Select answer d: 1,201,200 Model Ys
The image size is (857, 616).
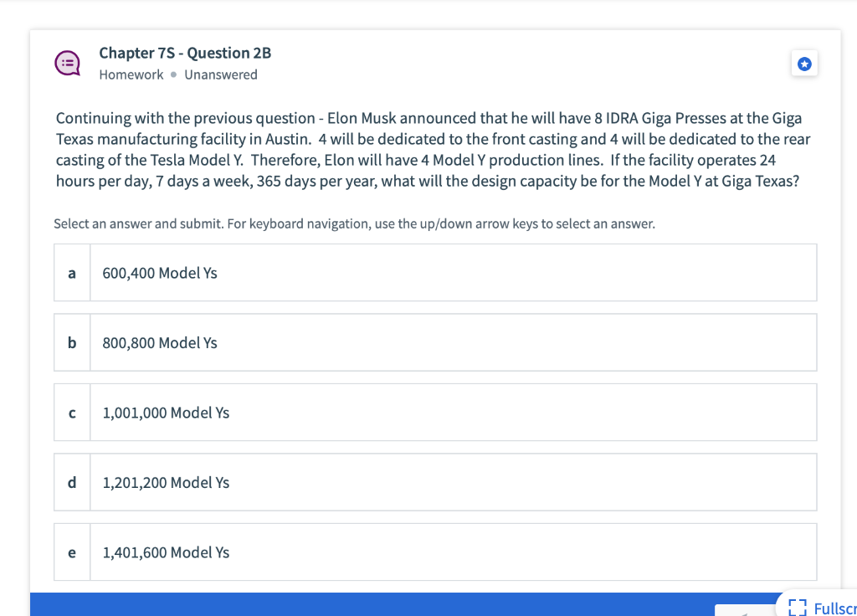point(435,482)
